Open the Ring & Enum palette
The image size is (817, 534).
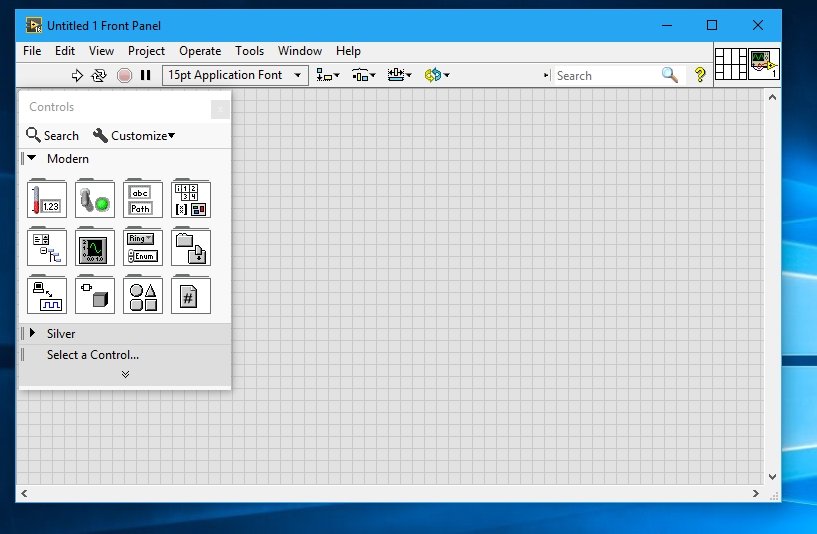tap(143, 247)
